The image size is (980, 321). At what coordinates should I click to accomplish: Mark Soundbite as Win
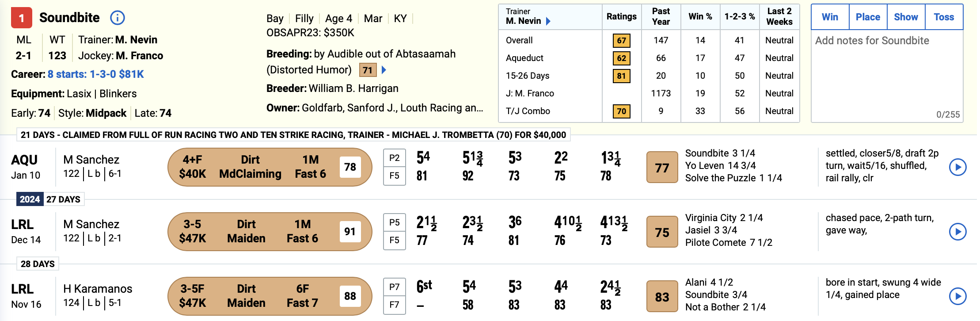click(830, 17)
